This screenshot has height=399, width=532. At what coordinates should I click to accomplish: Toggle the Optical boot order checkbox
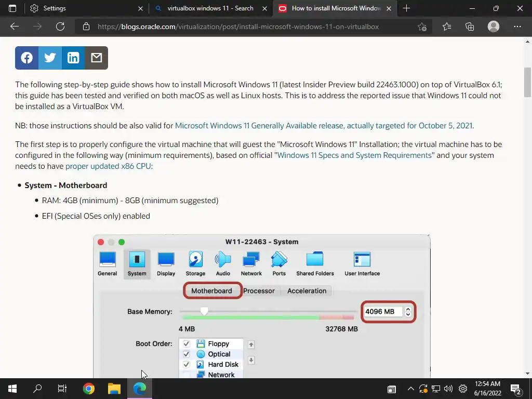[187, 354]
